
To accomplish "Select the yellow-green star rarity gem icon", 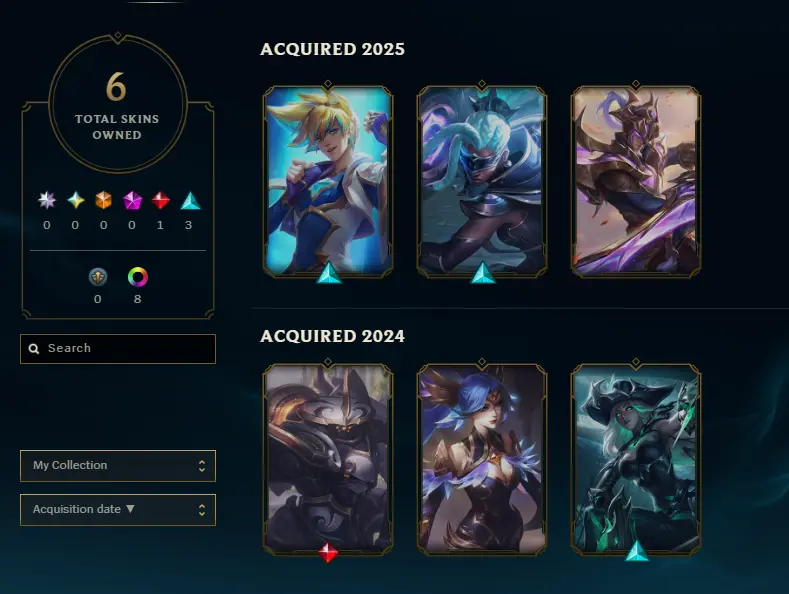I will (x=75, y=200).
